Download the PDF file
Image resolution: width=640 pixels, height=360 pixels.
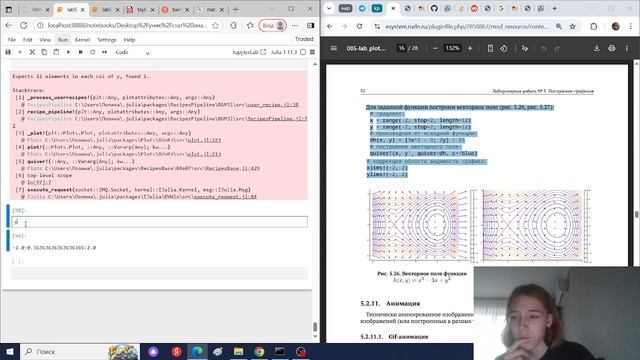click(596, 48)
